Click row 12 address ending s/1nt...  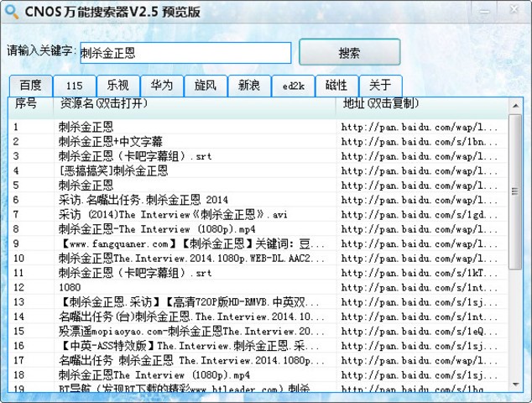pos(419,288)
